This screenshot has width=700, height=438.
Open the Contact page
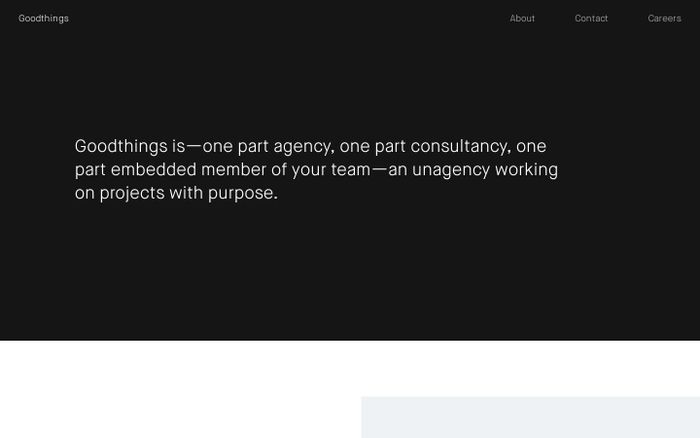click(591, 18)
